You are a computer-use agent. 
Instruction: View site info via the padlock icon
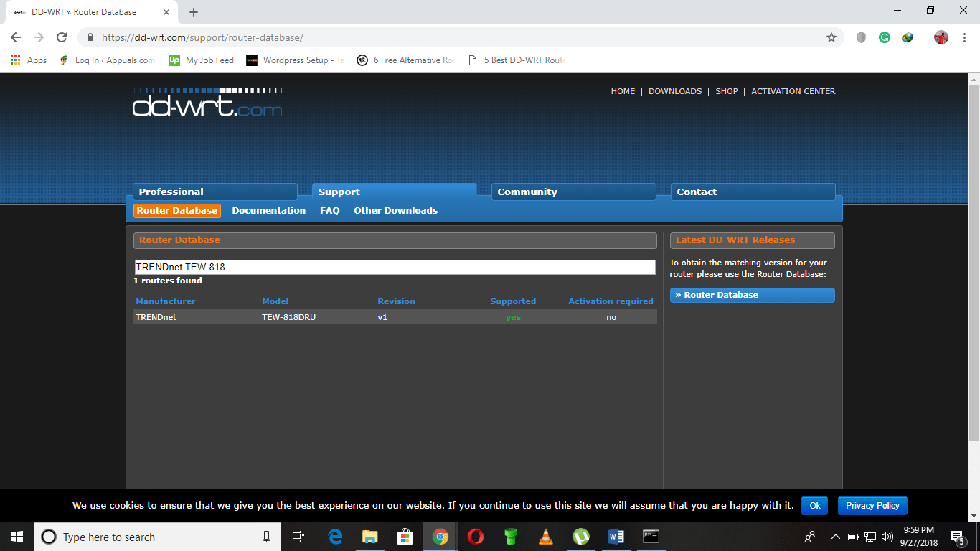click(90, 37)
